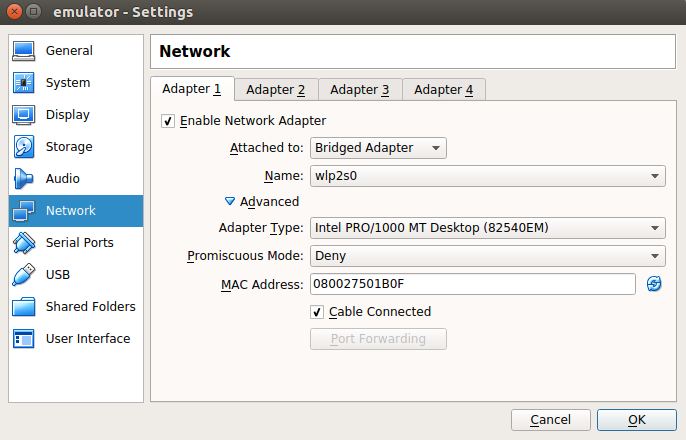Select the System chip icon
The image size is (686, 440).
tap(24, 83)
